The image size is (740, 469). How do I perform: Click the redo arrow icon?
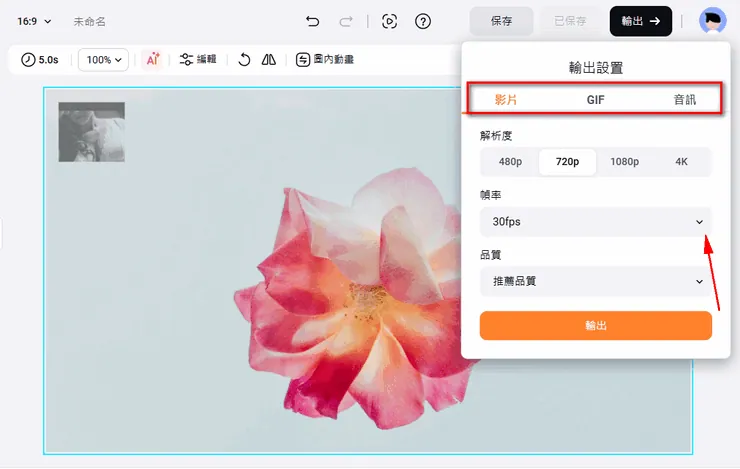click(346, 21)
